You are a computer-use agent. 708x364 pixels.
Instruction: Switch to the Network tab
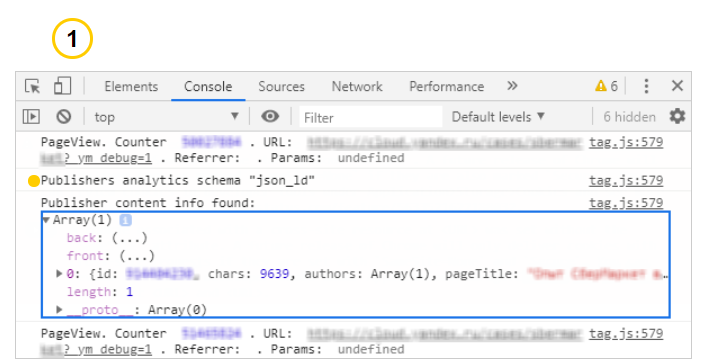(357, 86)
